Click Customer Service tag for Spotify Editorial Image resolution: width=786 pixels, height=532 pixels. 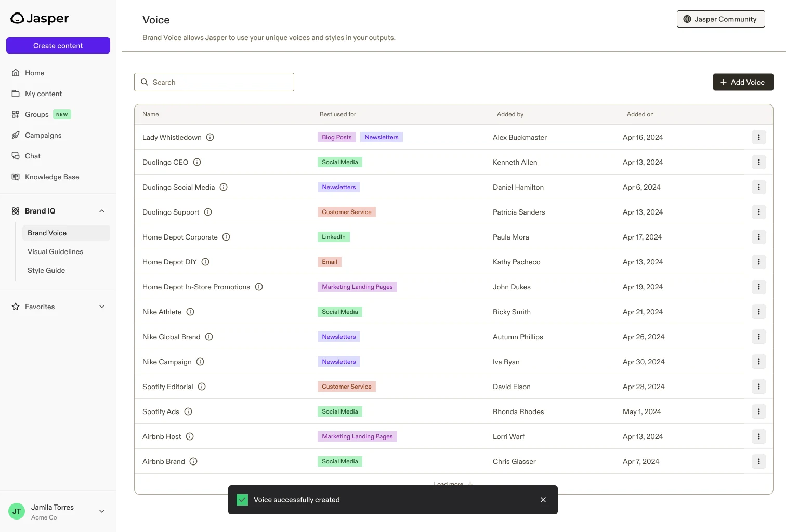click(347, 387)
